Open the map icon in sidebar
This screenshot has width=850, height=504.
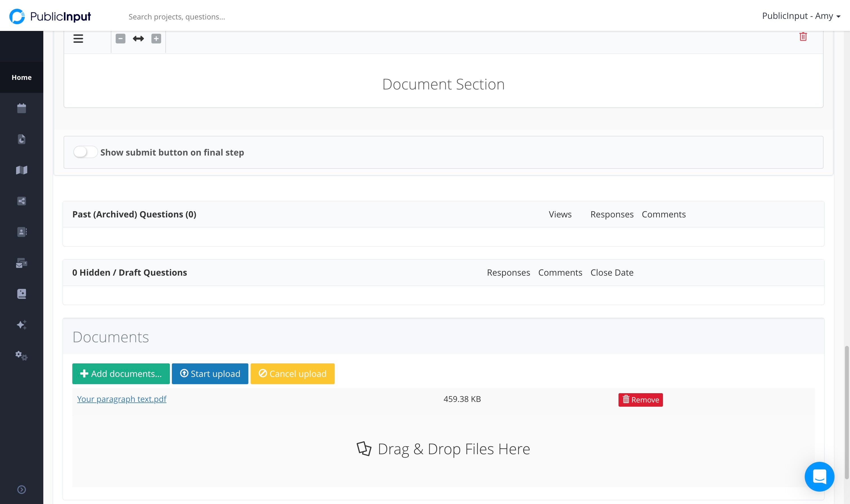point(21,170)
